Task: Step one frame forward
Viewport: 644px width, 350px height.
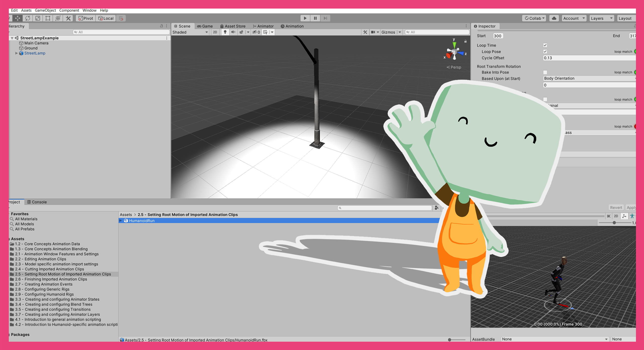Action: click(325, 18)
